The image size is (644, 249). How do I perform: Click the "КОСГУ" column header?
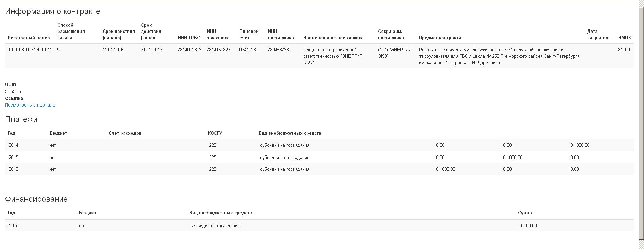215,133
